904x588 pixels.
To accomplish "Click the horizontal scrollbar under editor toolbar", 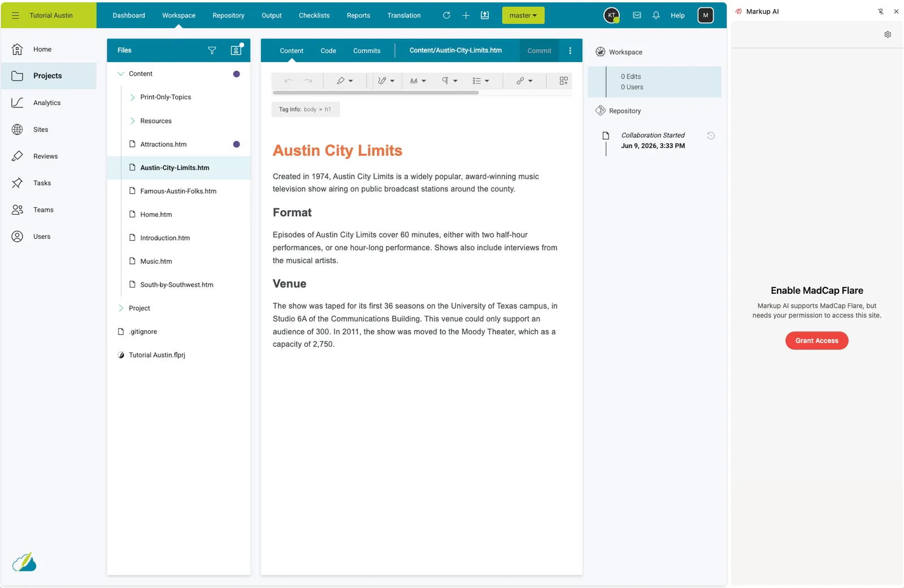I will (x=375, y=93).
